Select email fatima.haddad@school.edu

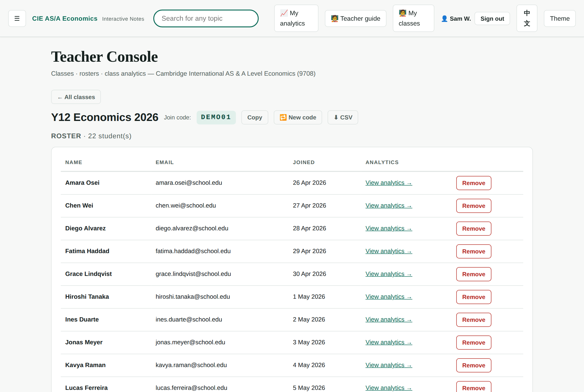[x=193, y=251]
